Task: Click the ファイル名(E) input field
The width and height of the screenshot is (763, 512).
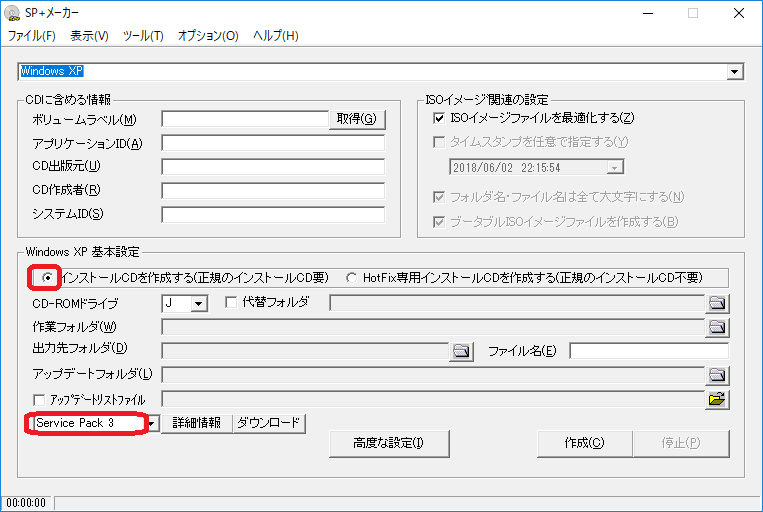Action: [649, 351]
